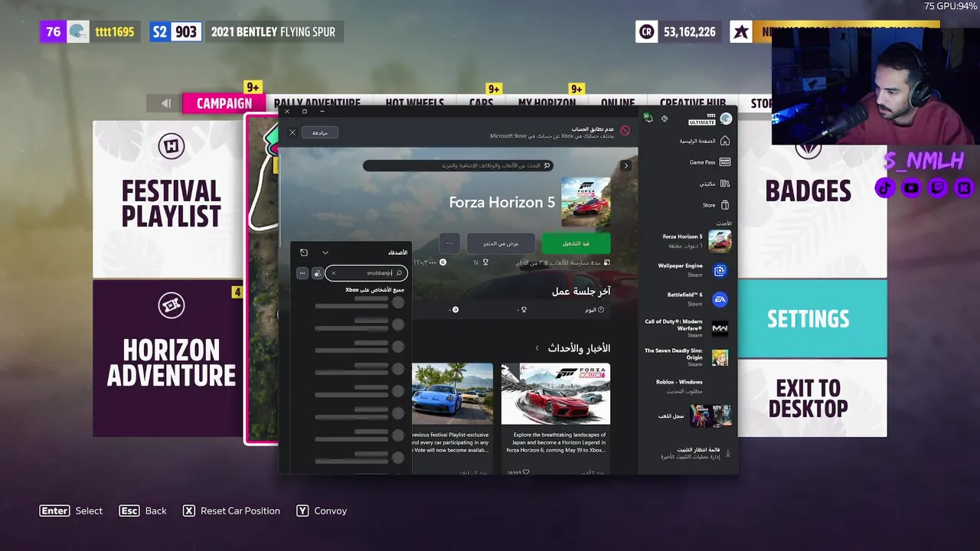This screenshot has height=551, width=980.
Task: Click the Reset Car Position prompt
Action: [x=231, y=510]
